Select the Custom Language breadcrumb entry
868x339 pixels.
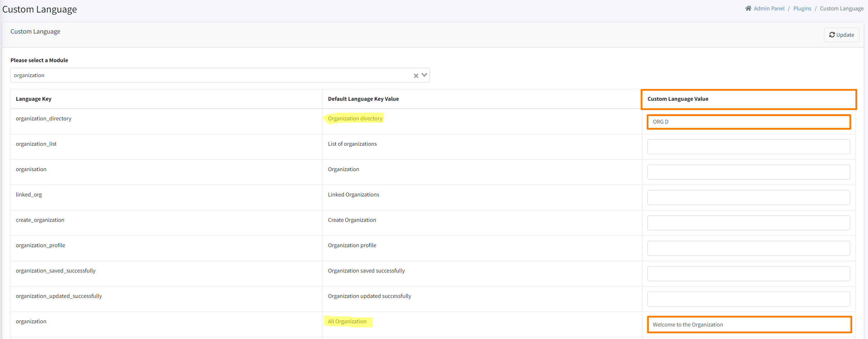click(842, 8)
